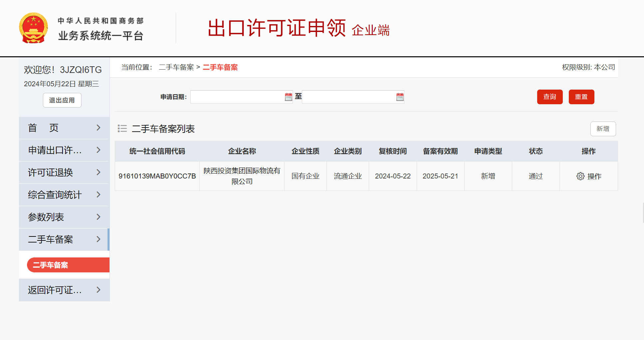This screenshot has width=644, height=340.
Task: Expand the 申请出口许可证 menu arrow
Action: pos(98,150)
